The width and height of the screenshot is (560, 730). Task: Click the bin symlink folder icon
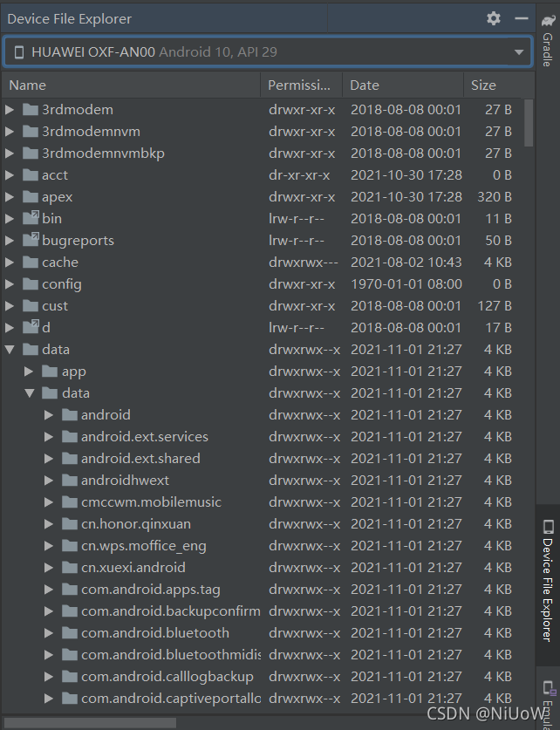[x=31, y=218]
